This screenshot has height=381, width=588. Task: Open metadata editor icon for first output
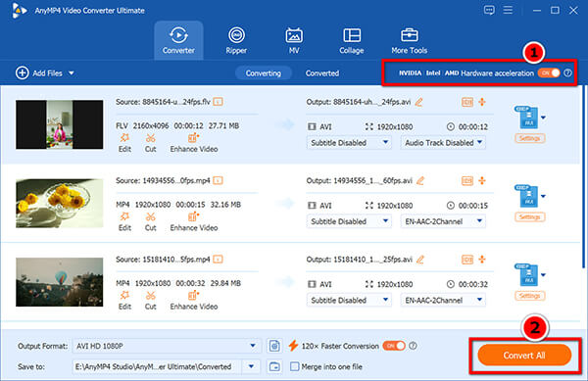[467, 102]
